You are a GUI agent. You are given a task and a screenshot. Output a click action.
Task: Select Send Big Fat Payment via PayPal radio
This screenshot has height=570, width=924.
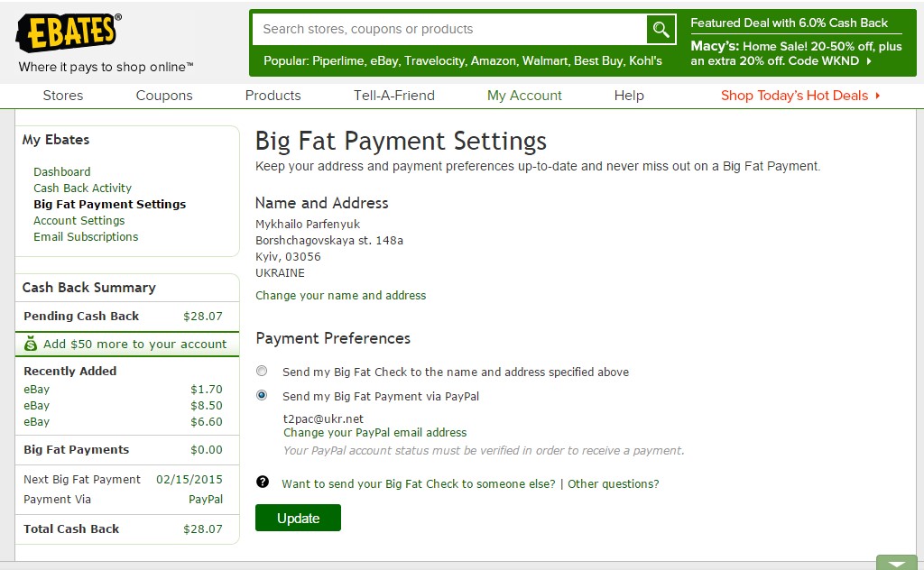pyautogui.click(x=262, y=395)
